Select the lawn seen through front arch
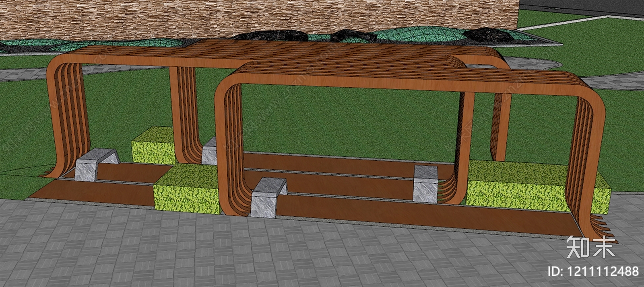Image resolution: width=644 pixels, height=287 pixels. tap(342, 121)
